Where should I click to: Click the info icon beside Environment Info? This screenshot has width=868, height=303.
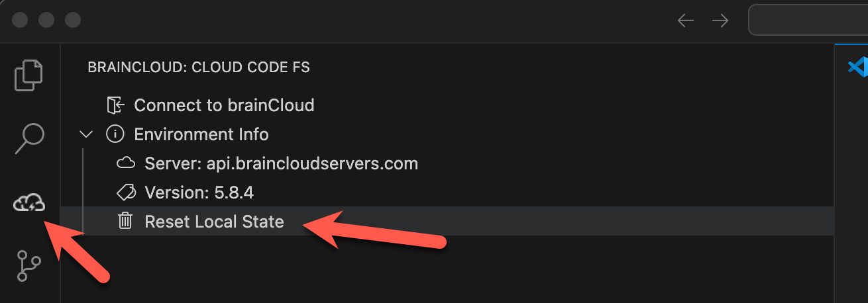[115, 134]
